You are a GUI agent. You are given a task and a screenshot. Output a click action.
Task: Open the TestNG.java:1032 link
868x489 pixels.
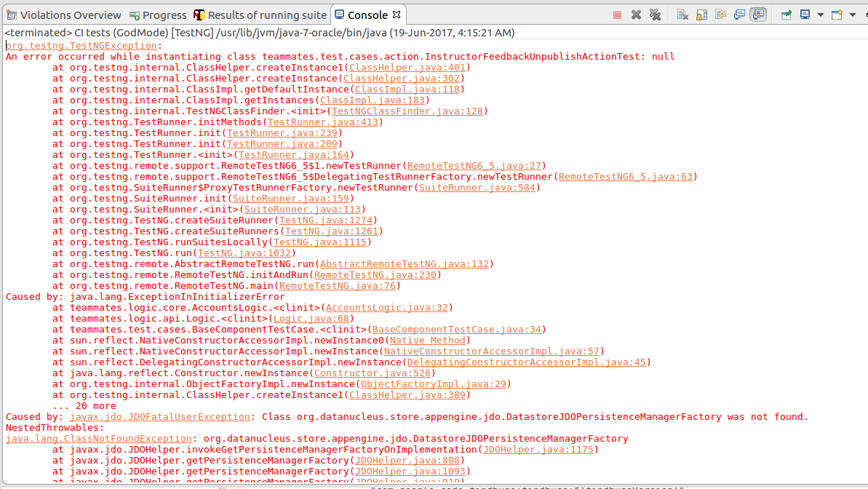[244, 253]
